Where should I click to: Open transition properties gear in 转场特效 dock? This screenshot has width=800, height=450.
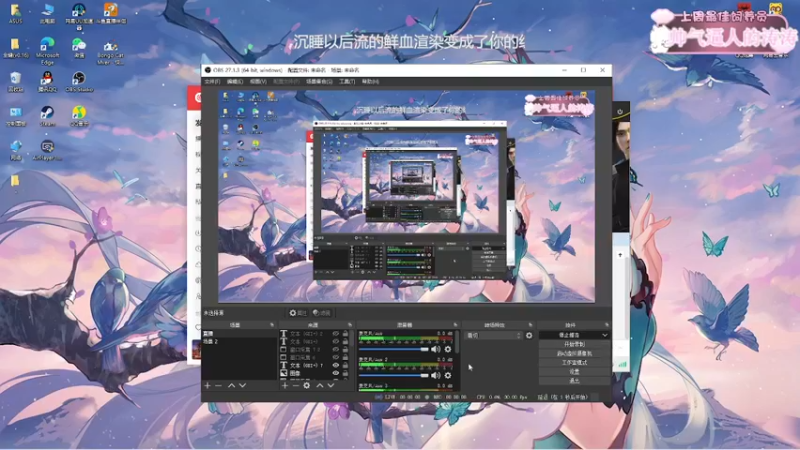[x=529, y=335]
